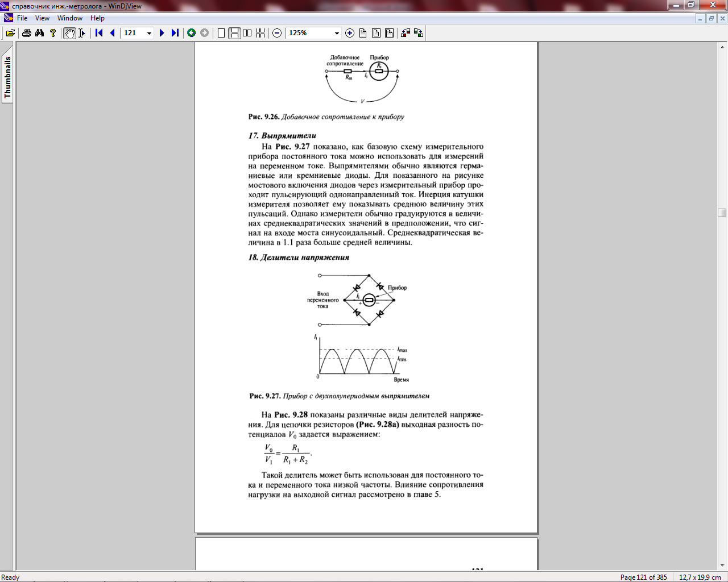The image size is (728, 582).
Task: Click heading '17. Выпрямители'
Action: 282,135
